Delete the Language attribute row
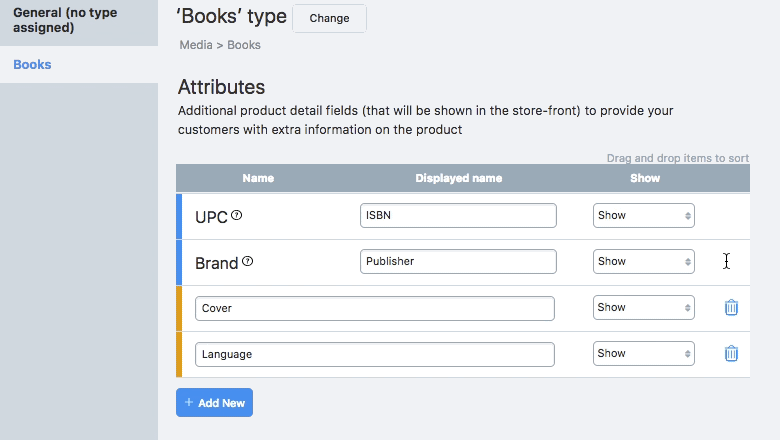The width and height of the screenshot is (780, 440). coord(731,354)
